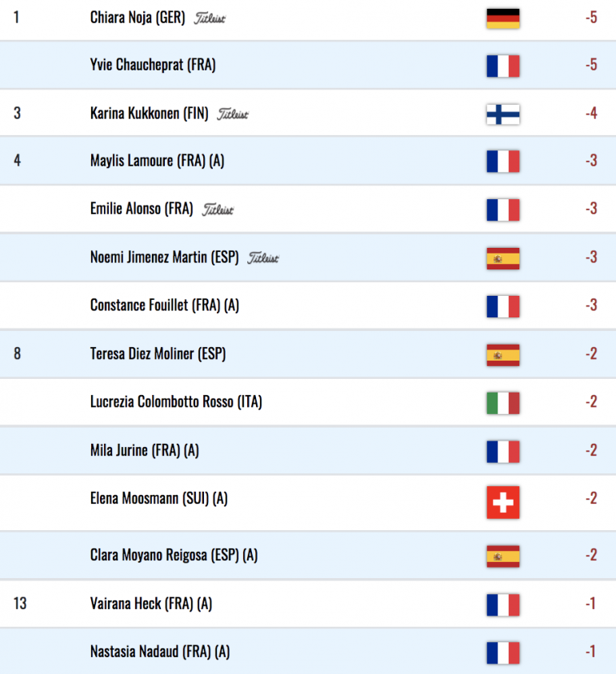Select Clara Moyano Reigosa (ESP) (A)
Screen dimensions: 616x674
(x=174, y=555)
